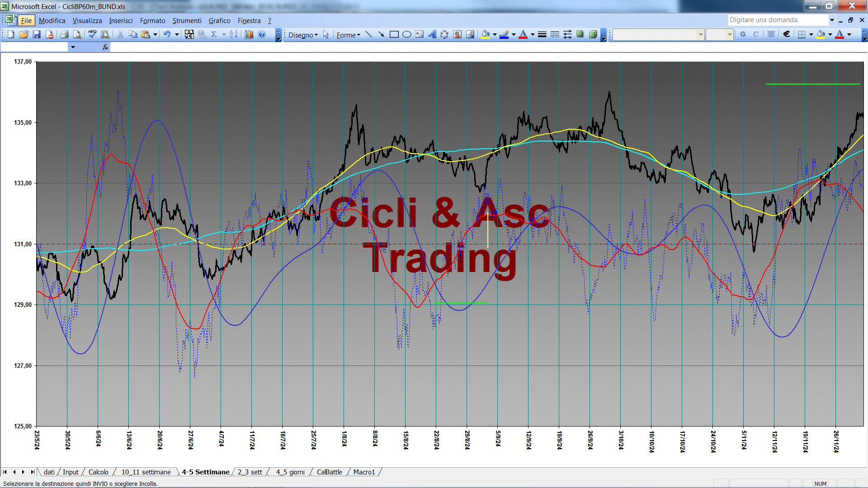Open drawing Line Color dropdown arrow
Viewport: 868px width, 488px height.
[x=514, y=35]
